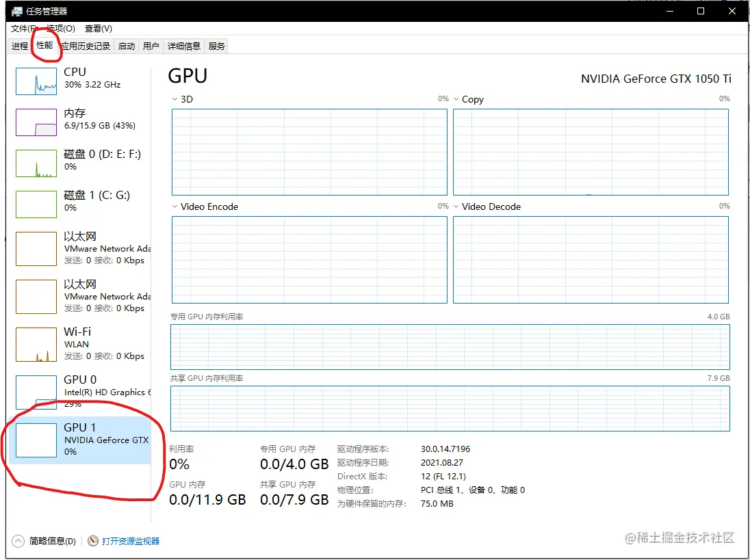This screenshot has height=560, width=750.
Task: Click the DirectX version 12 (FL 12.1) value
Action: click(443, 477)
